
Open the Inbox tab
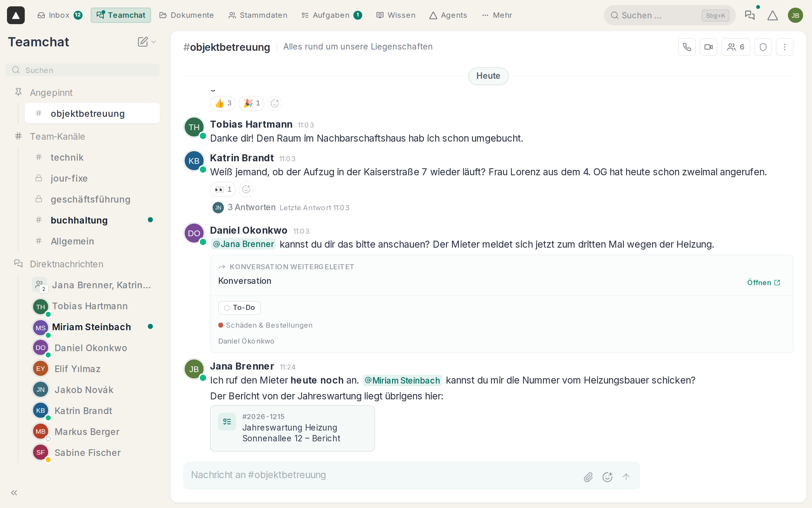coord(60,15)
